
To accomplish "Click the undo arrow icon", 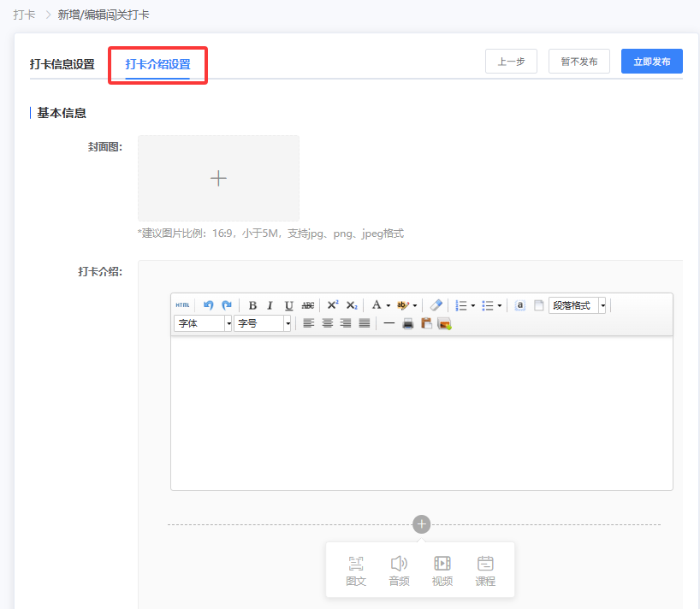I will click(208, 305).
